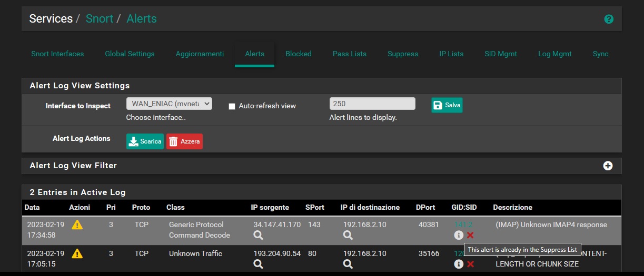Open the Interface to Inspect dropdown
Screen dimensions: 644x276
[x=169, y=104]
